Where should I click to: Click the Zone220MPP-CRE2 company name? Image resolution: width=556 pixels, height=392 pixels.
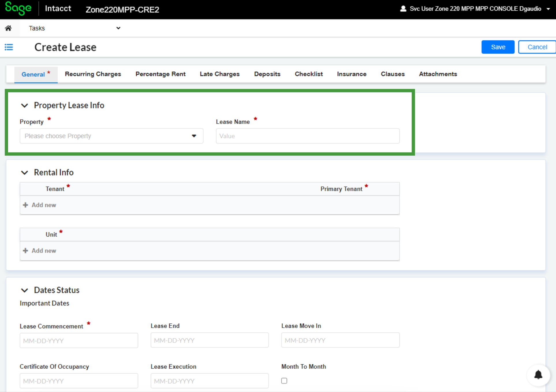pyautogui.click(x=122, y=10)
